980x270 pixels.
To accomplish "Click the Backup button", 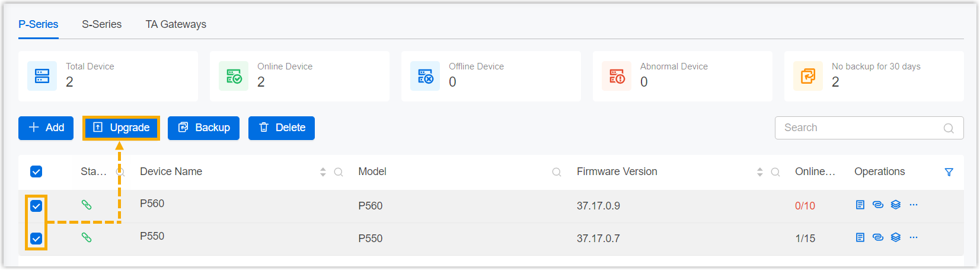I will click(x=203, y=128).
